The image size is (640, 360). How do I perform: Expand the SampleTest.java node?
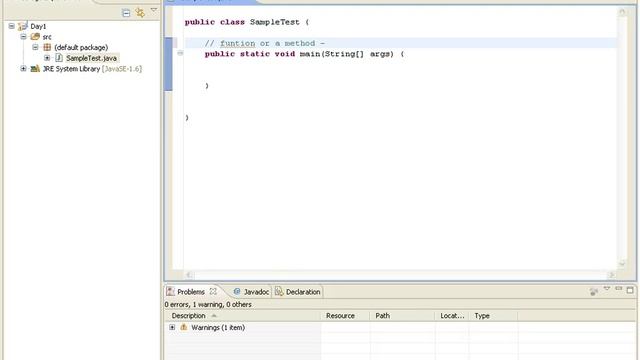47,58
